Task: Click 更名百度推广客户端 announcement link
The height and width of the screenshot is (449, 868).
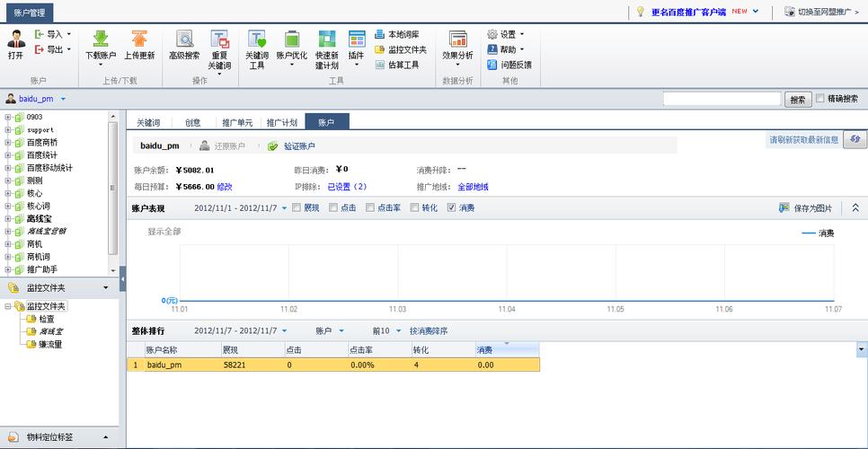Action: point(688,12)
